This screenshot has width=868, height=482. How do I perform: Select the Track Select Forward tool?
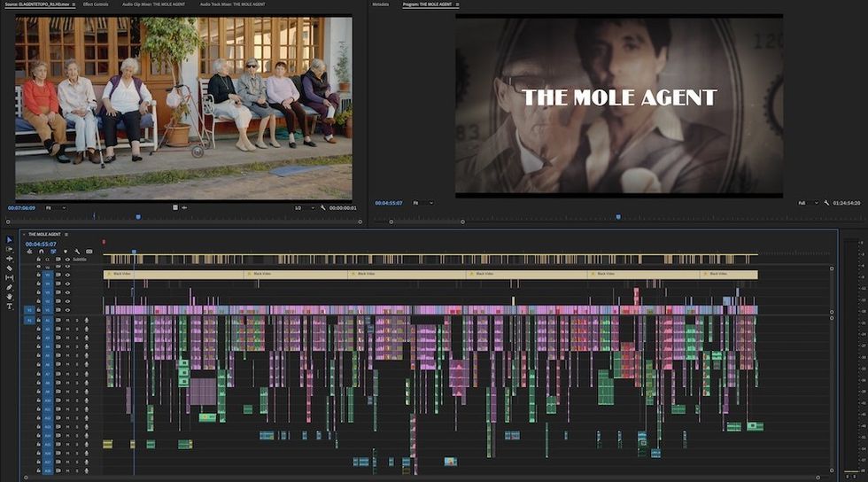coord(10,249)
